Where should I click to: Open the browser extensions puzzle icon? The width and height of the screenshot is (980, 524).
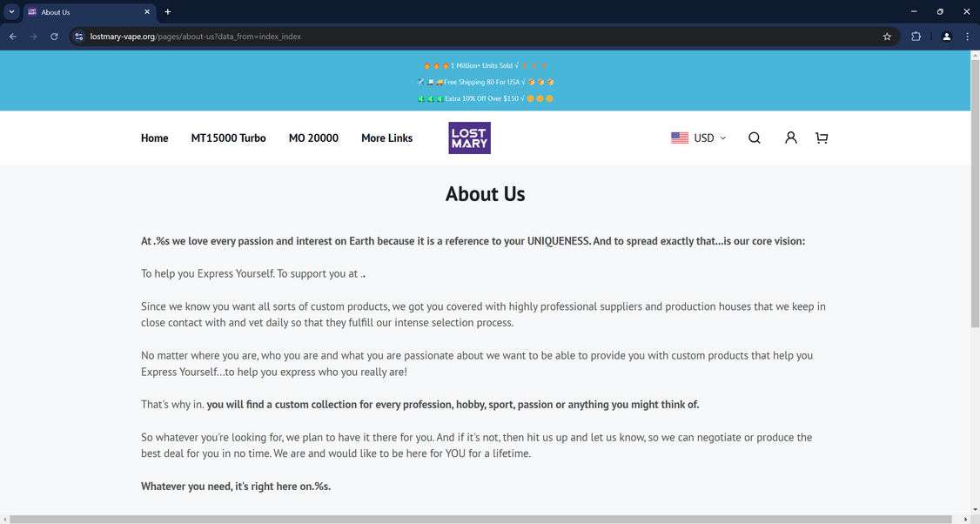coord(916,37)
